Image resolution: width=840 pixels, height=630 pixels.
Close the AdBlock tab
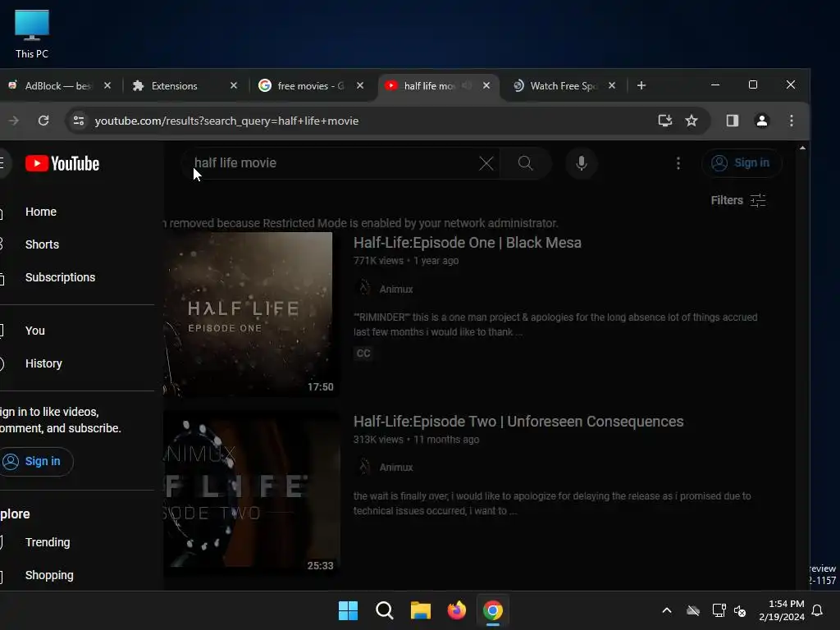pyautogui.click(x=107, y=85)
